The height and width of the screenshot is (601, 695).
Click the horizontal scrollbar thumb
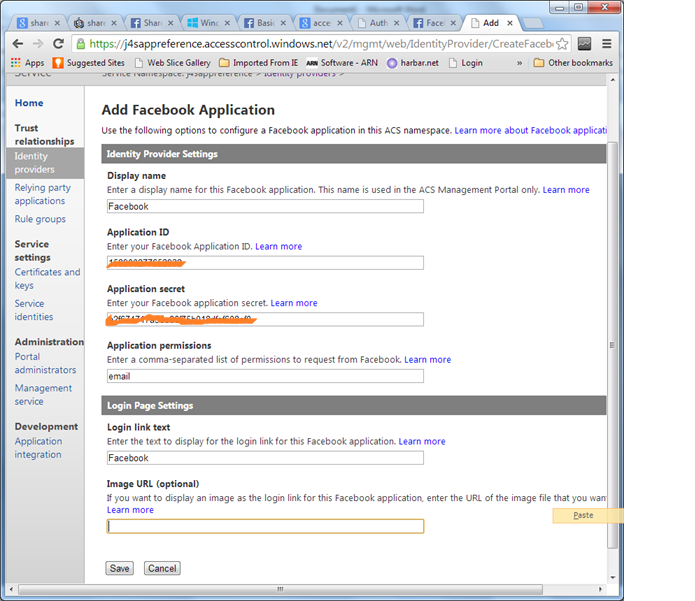[280, 589]
